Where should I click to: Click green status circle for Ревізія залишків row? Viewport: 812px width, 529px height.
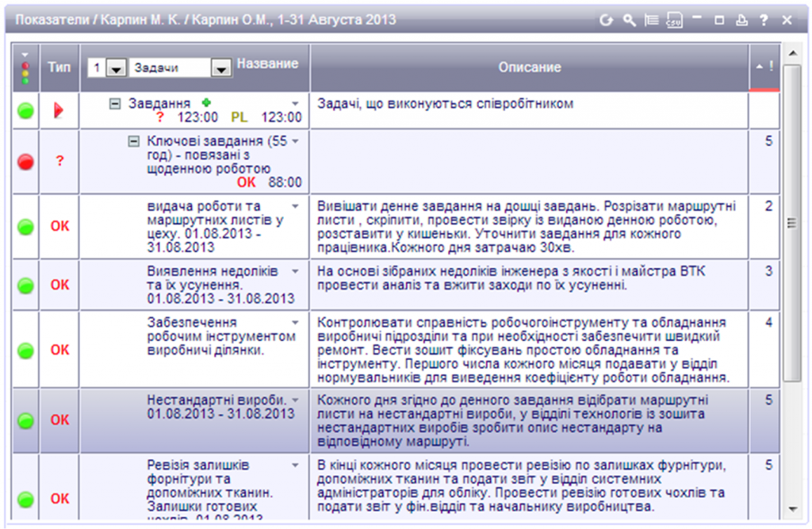[25, 499]
